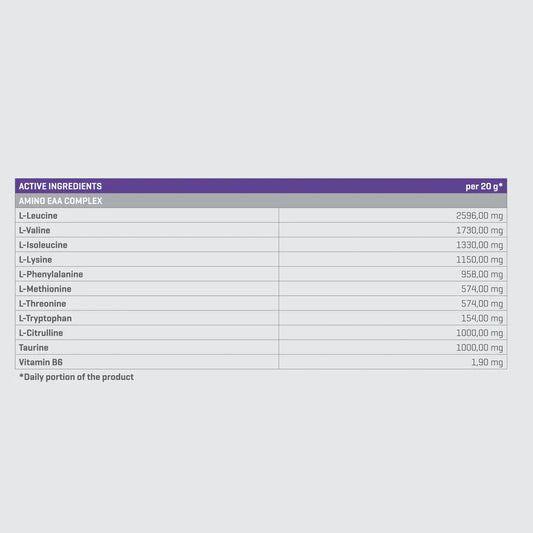Image resolution: width=533 pixels, height=533 pixels.
Task: Click the 2596,00 mg value
Action: (479, 216)
